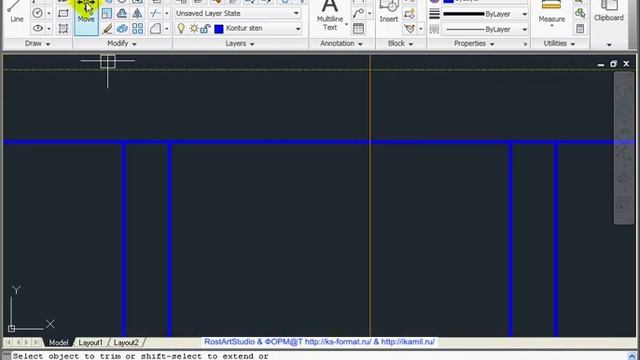Viewport: 640px width, 360px height.
Task: Open Properties palette via corner arrow
Action: [x=525, y=44]
